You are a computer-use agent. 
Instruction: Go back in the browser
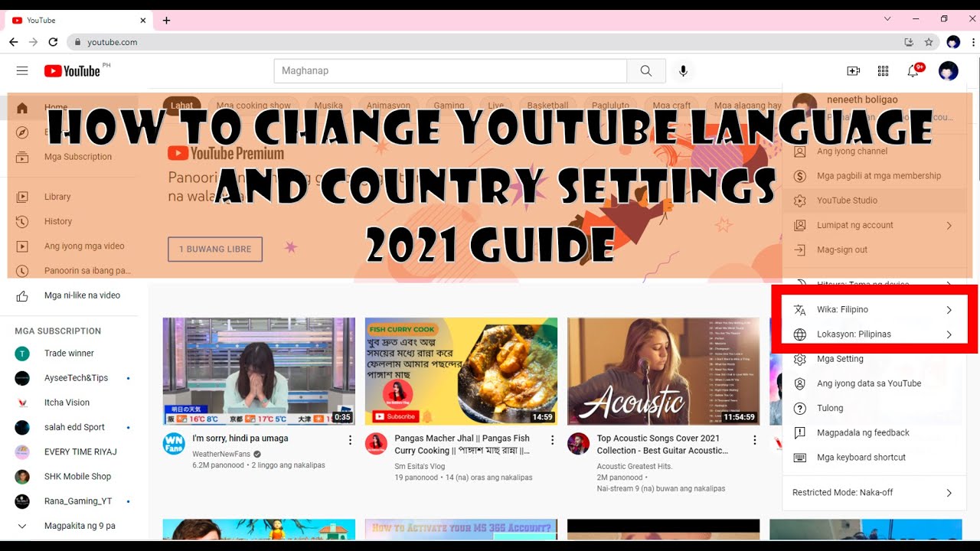point(14,42)
